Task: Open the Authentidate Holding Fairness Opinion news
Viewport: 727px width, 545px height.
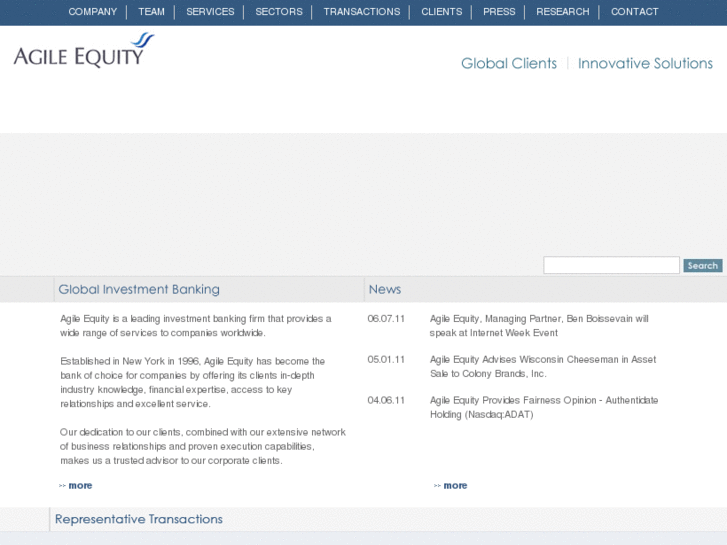Action: click(x=544, y=407)
